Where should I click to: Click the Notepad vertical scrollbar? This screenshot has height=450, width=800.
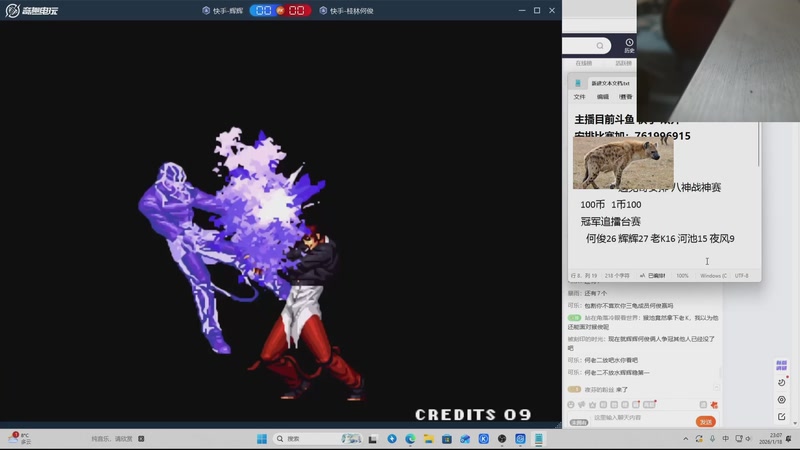759,145
